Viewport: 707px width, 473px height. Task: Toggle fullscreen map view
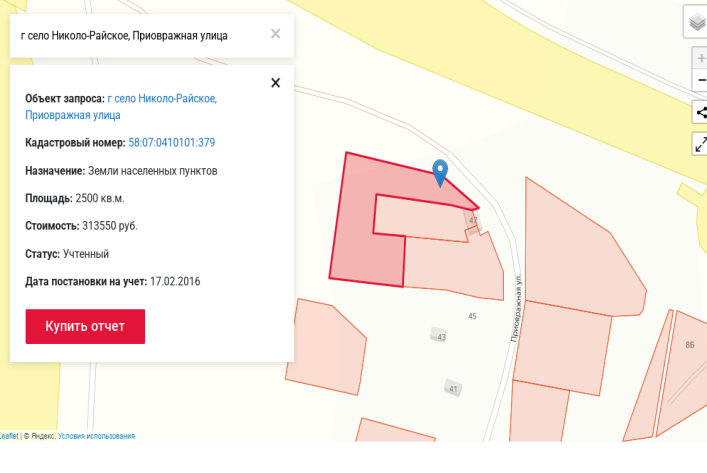pos(700,144)
